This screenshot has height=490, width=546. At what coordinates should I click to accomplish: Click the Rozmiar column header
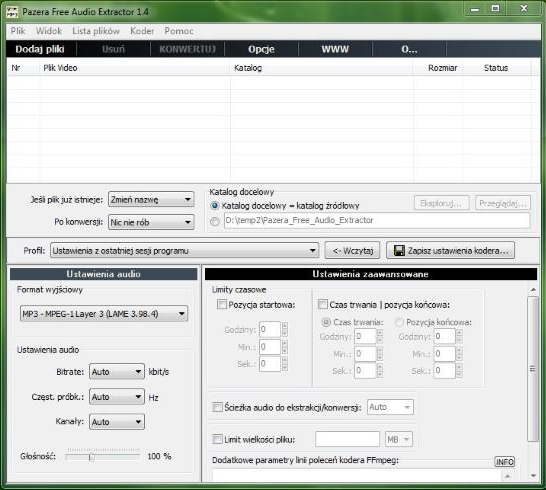click(x=438, y=68)
